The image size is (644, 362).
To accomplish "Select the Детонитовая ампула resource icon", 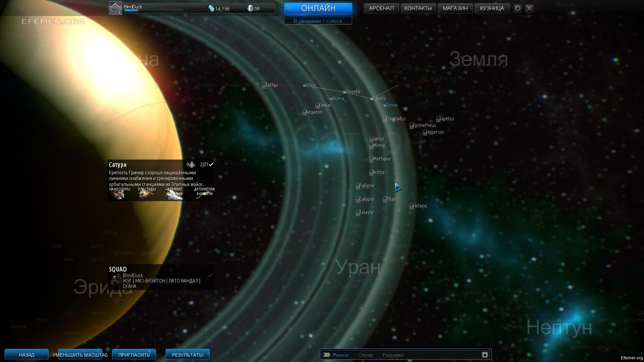I will click(204, 195).
